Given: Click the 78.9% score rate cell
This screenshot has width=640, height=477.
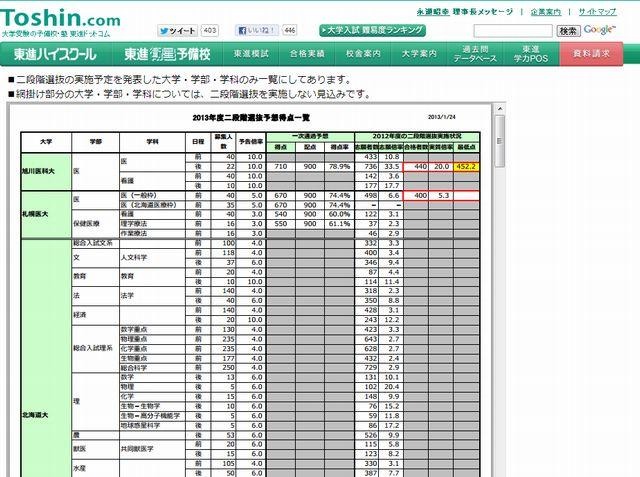Looking at the screenshot, I should 340,167.
